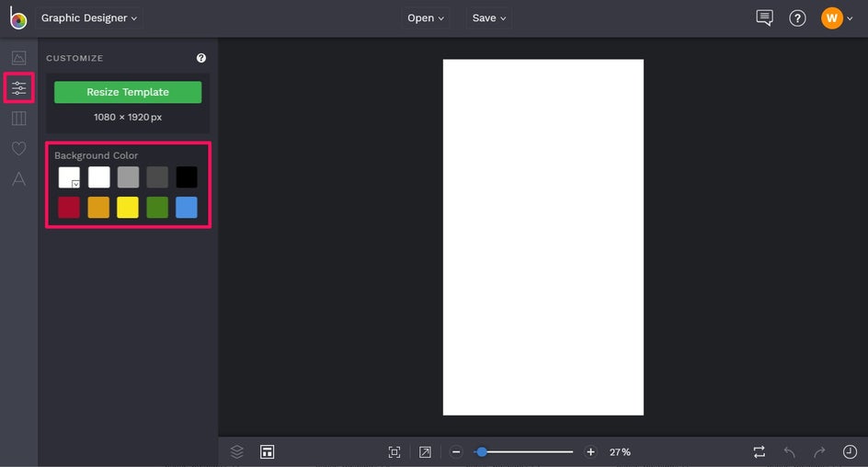Click the zoom out minus icon
Image resolution: width=868 pixels, height=467 pixels.
[x=456, y=452]
